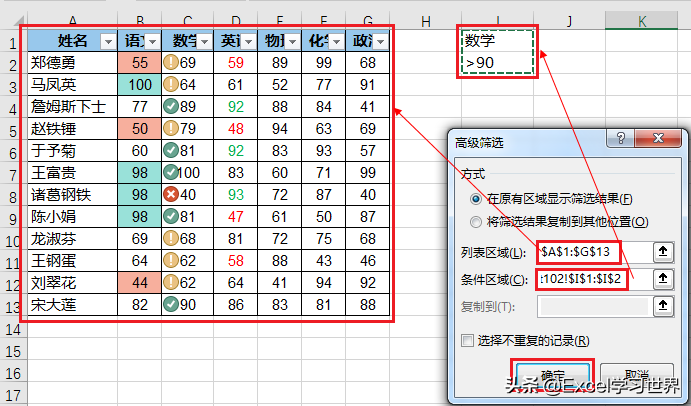Click the yellow exclamation icon in 马凤英 row
This screenshot has width=691, height=406.
click(x=171, y=85)
